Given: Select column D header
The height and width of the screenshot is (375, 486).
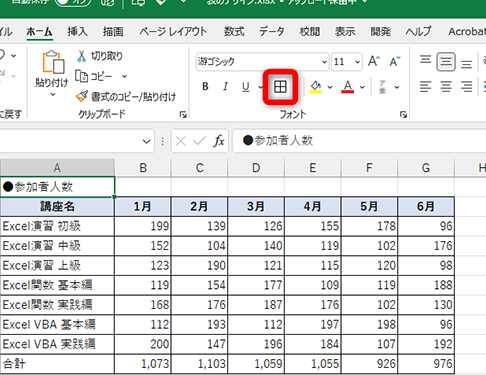Looking at the screenshot, I should 256,168.
